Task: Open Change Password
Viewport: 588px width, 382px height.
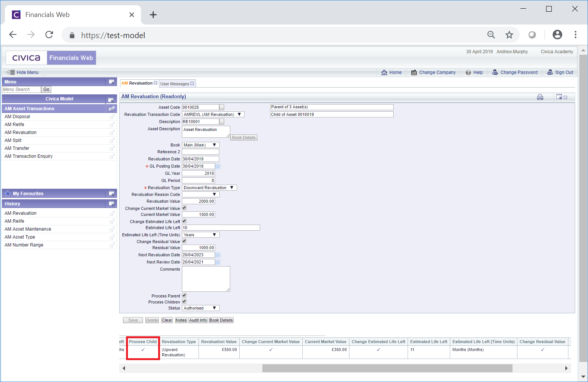Action: [x=515, y=72]
